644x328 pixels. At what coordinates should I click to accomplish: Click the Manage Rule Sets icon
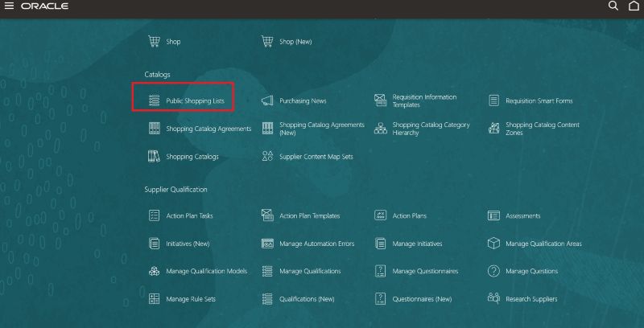[x=154, y=299]
